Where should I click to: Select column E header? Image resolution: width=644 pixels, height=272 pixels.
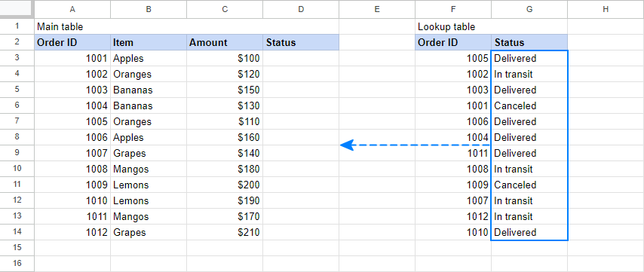point(377,9)
